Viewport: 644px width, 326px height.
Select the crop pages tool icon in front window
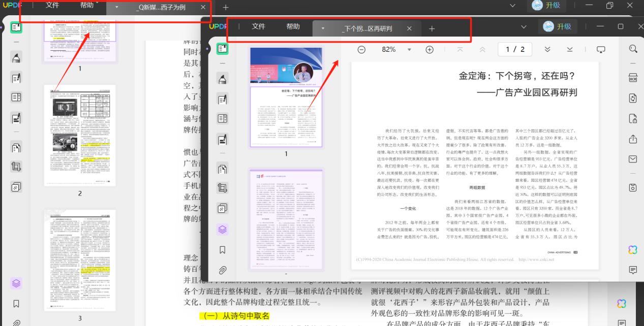[223, 188]
